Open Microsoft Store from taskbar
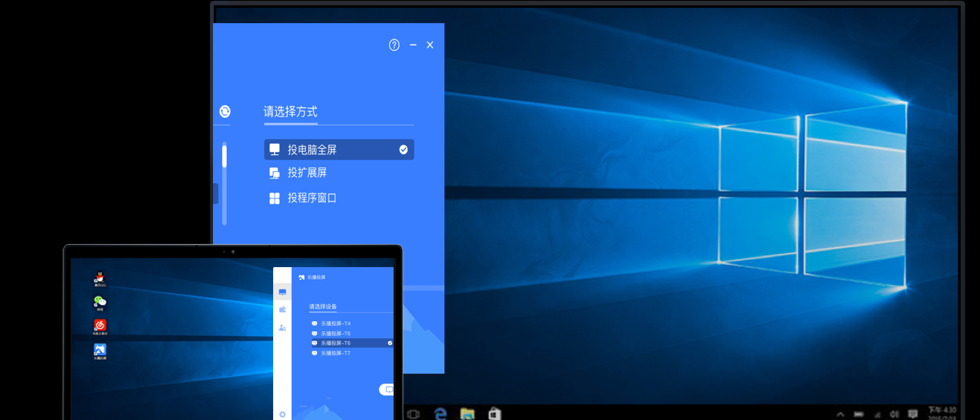This screenshot has height=420, width=980. pyautogui.click(x=494, y=415)
